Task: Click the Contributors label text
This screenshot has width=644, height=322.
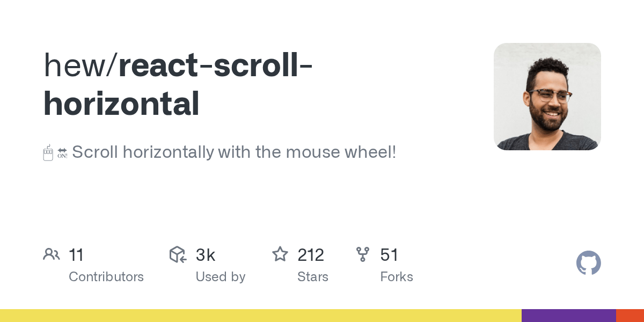Action: click(106, 277)
